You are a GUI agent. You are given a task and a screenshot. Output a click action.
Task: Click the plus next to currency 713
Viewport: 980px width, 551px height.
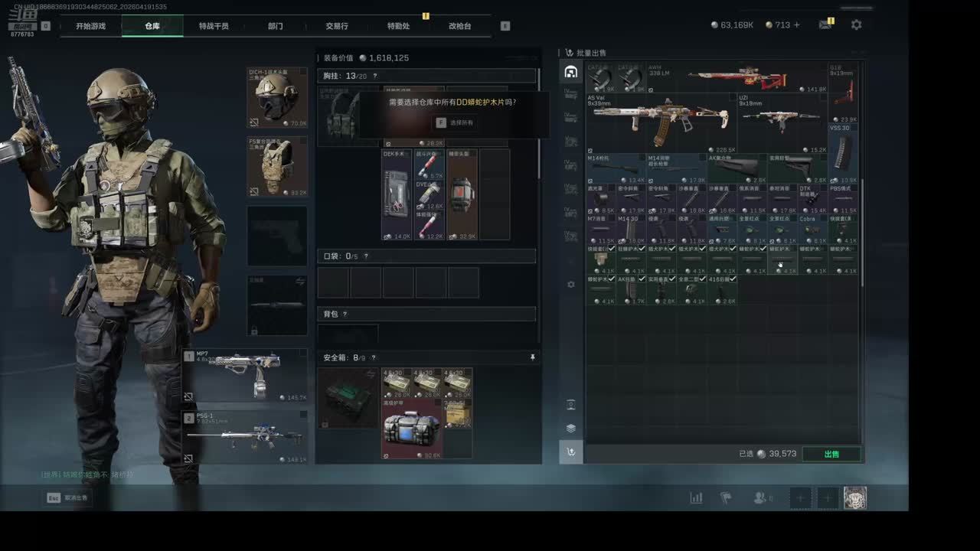coord(796,25)
